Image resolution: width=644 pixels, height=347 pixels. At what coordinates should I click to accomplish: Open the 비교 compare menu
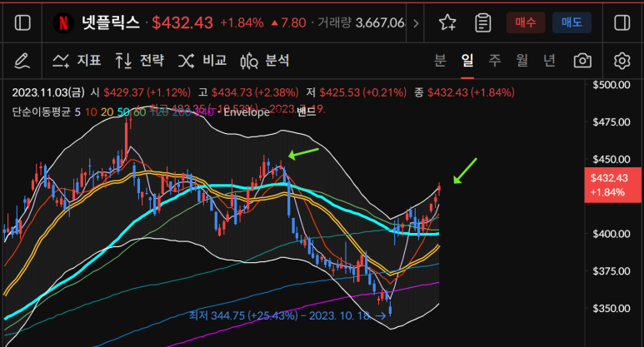pyautogui.click(x=202, y=61)
